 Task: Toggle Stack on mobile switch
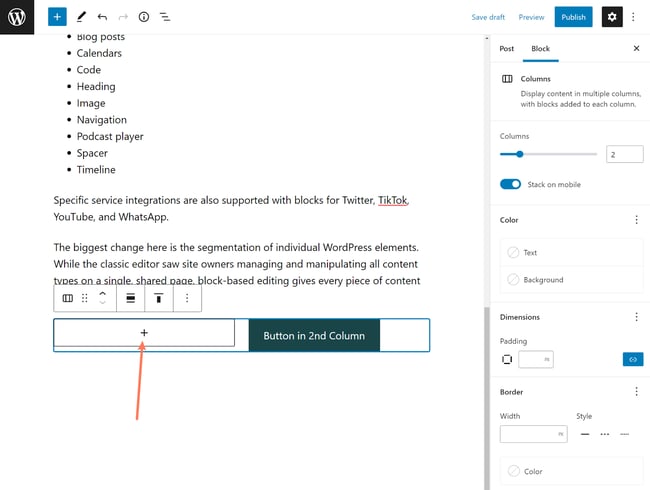[x=510, y=184]
